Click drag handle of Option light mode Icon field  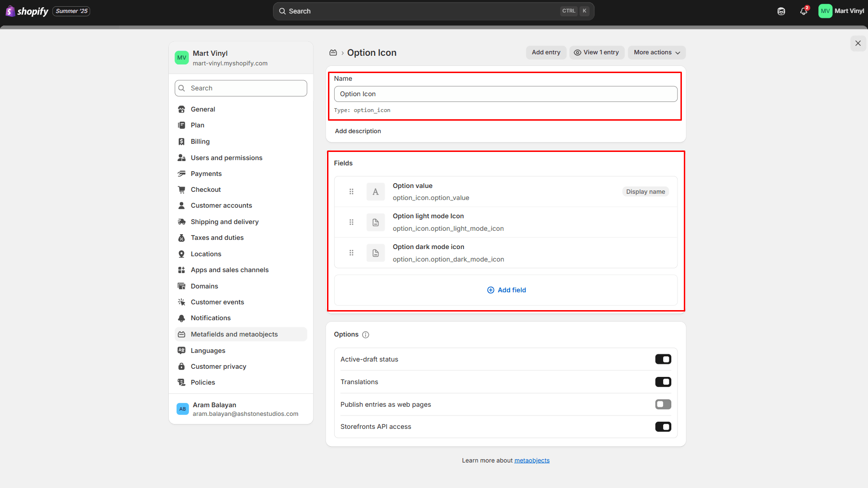tap(352, 222)
